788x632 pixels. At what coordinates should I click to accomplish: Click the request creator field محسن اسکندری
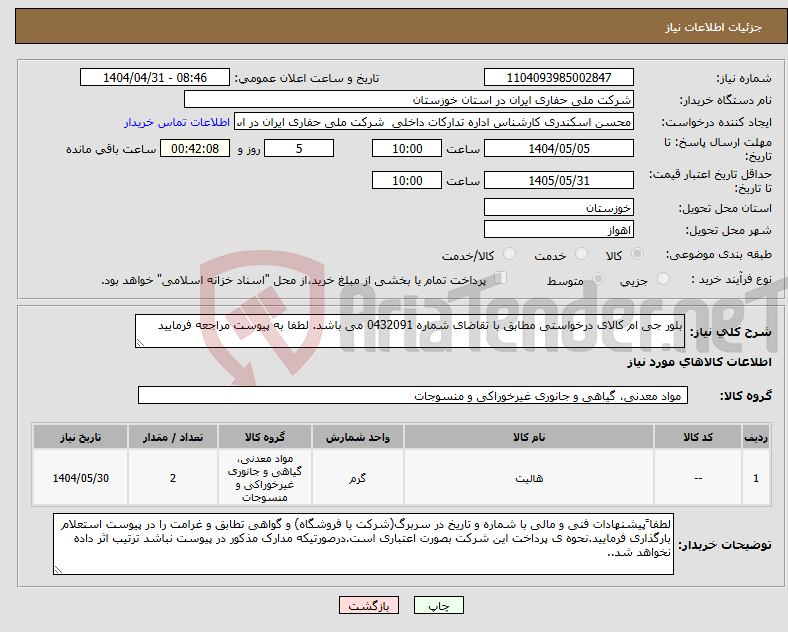point(434,122)
